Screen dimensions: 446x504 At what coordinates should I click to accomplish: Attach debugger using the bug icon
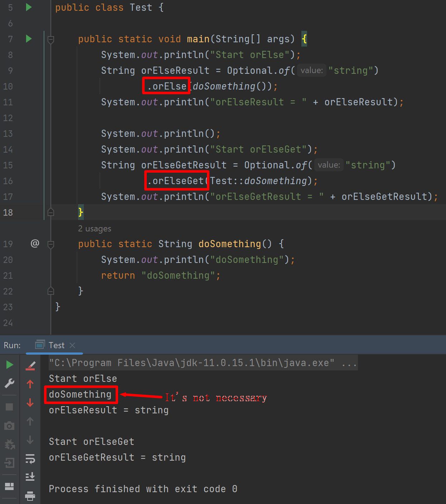(x=10, y=445)
